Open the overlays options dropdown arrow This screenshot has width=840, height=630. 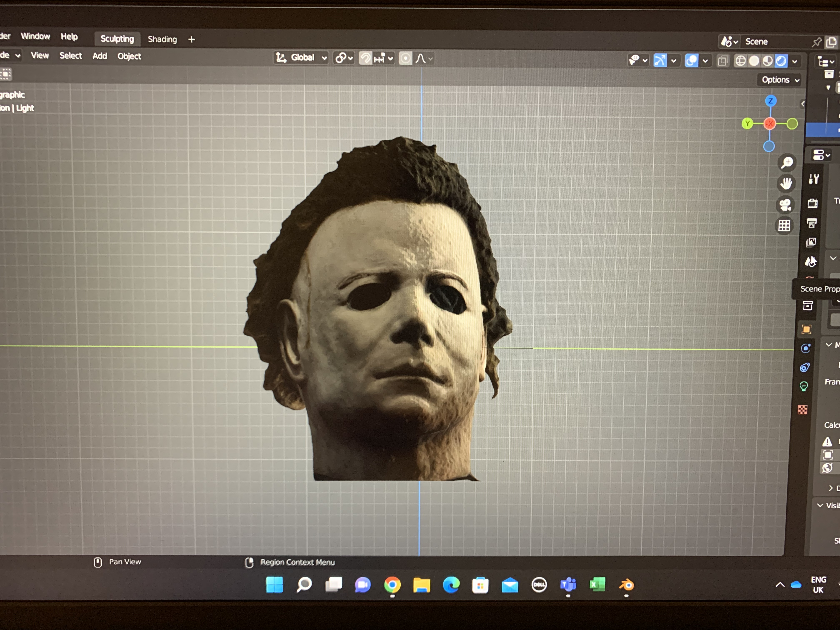point(705,61)
